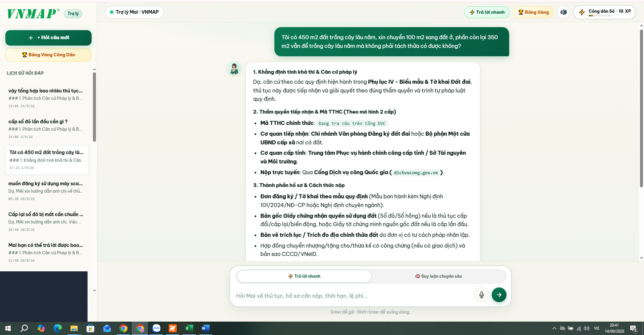Open history 'muốn đăng ký sử dụng máy sca...'

[x=47, y=191]
